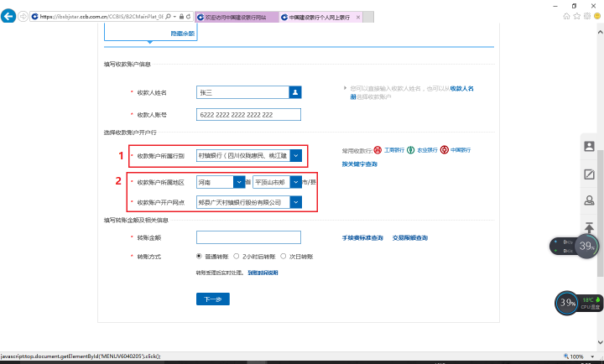Open the browser home icon
The height and width of the screenshot is (364, 604).
point(566,16)
